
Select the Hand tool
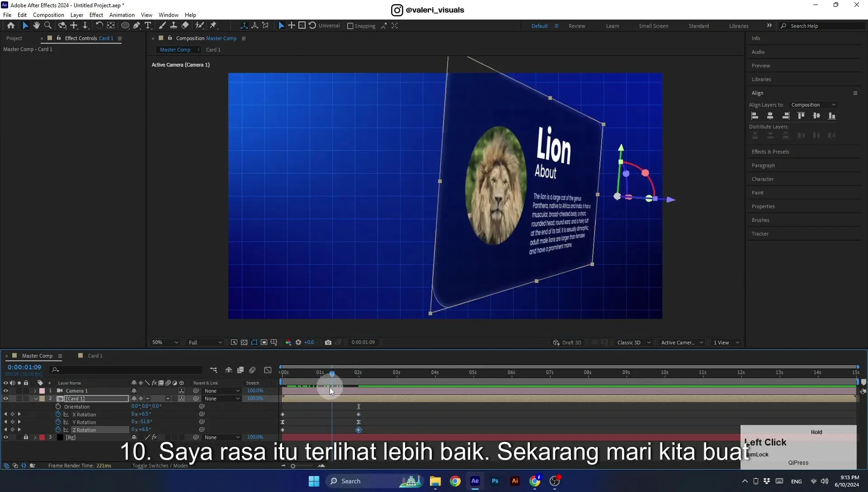click(x=36, y=26)
